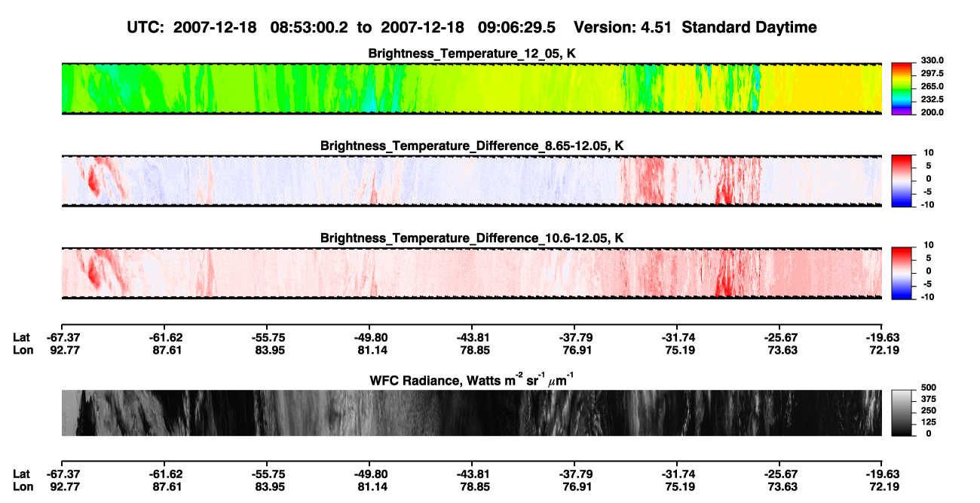
Task: Click latitude -49.80 on the upper axis
Action: 369,337
